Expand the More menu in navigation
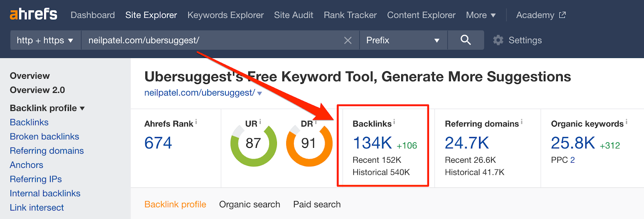Viewport: 644px width, 219px height. pos(481,15)
